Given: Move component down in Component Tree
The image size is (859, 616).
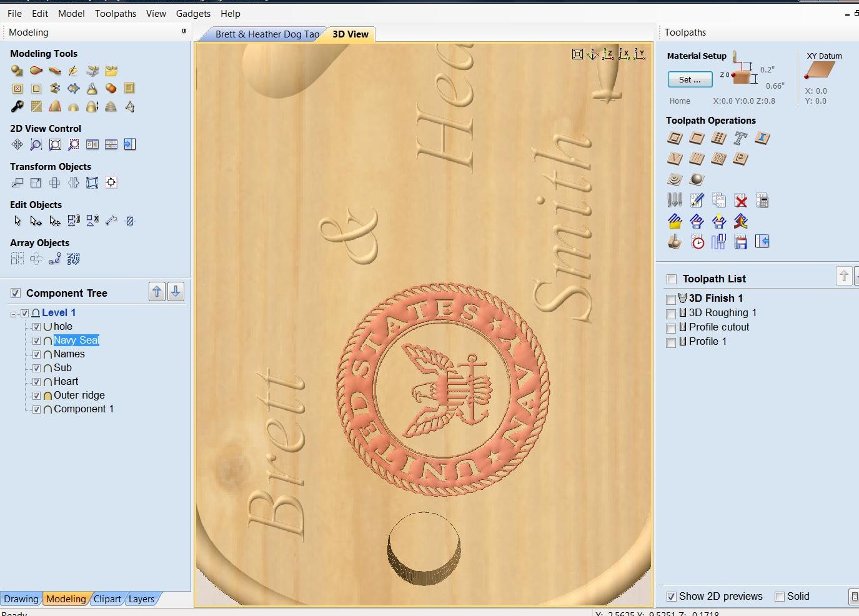Looking at the screenshot, I should [176, 291].
